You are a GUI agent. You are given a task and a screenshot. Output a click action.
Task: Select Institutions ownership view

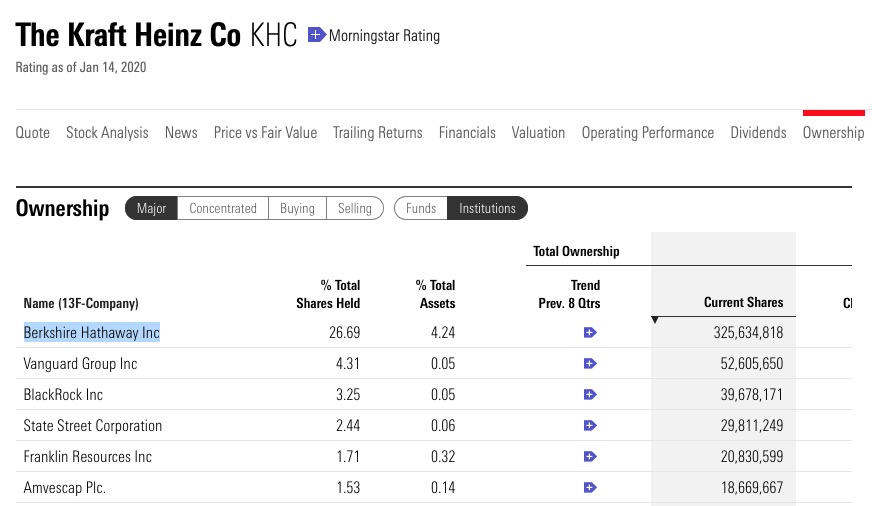(487, 208)
